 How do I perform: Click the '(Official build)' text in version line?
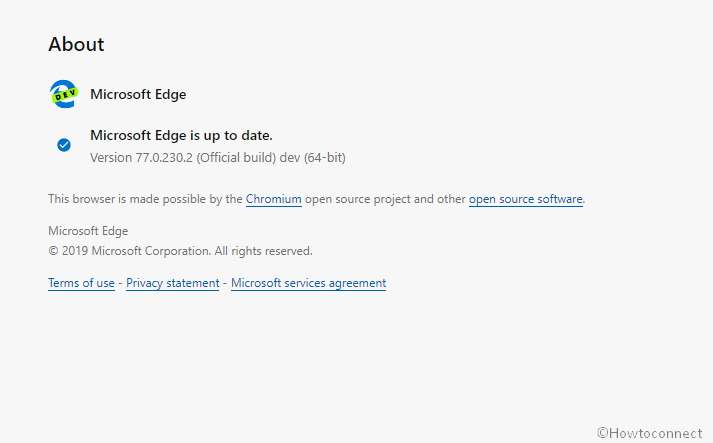236,157
